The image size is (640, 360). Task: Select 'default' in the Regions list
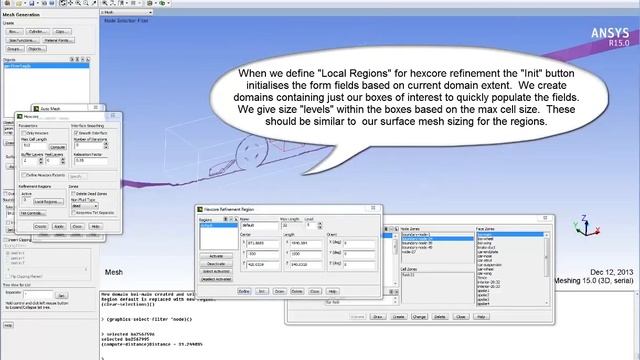click(x=218, y=226)
